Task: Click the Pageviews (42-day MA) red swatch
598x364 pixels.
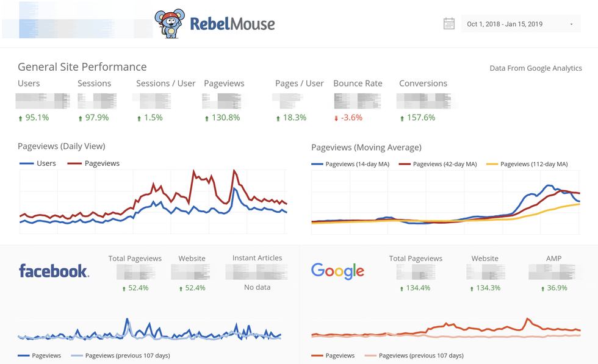Action: pyautogui.click(x=404, y=164)
